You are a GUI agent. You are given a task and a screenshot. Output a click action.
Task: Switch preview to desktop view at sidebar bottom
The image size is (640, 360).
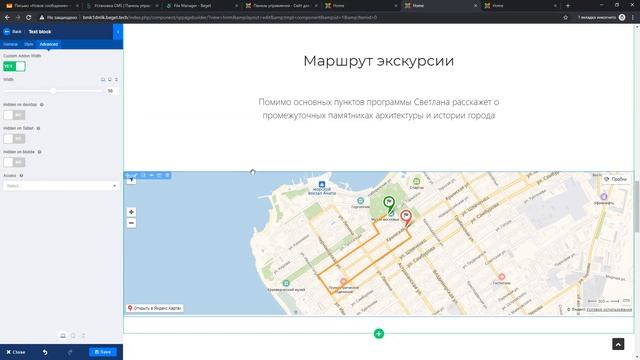coord(63,336)
